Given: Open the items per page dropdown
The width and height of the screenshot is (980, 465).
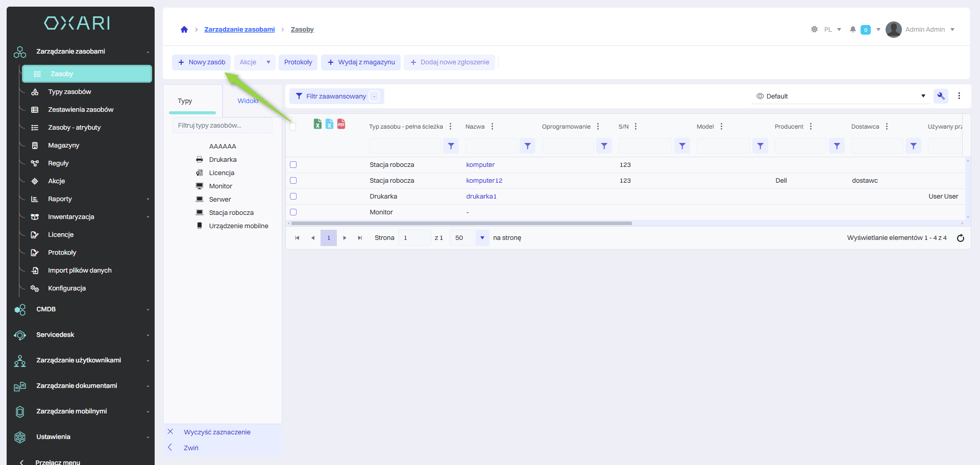Looking at the screenshot, I should 482,238.
